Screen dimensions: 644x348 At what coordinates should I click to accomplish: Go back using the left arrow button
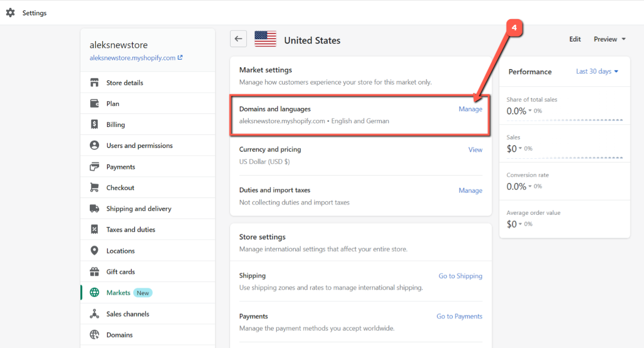click(239, 39)
